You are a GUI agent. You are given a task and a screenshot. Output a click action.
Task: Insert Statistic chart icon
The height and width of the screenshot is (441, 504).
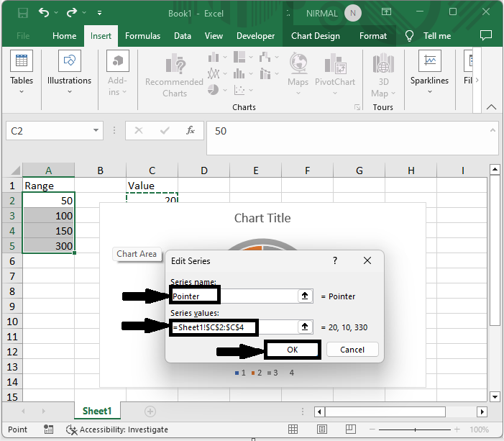click(239, 73)
